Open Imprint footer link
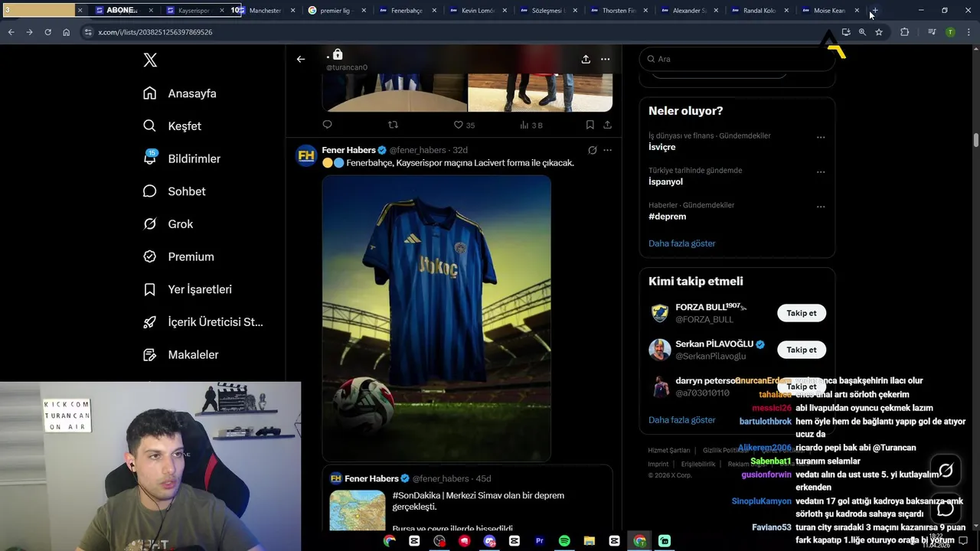Viewport: 980px width, 551px height. [x=658, y=464]
